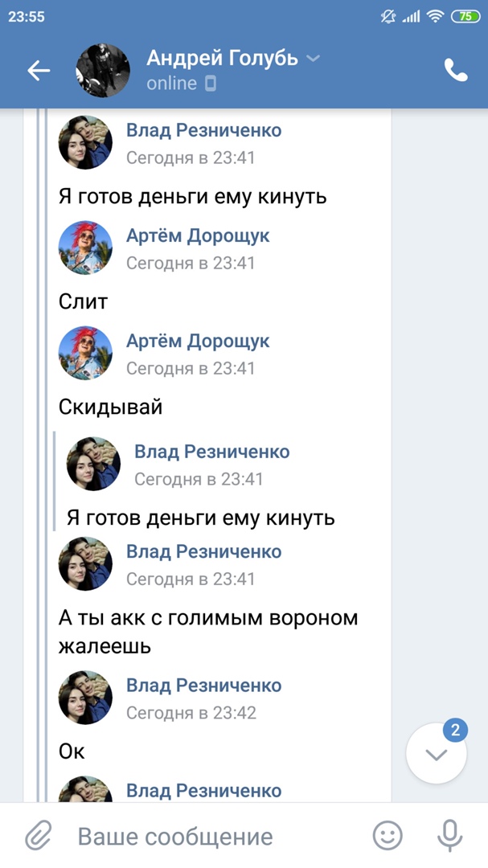Viewport: 488px width, 868px height.
Task: Expand the dropdown chevron next to Андрей Голубь
Action: pyautogui.click(x=314, y=58)
